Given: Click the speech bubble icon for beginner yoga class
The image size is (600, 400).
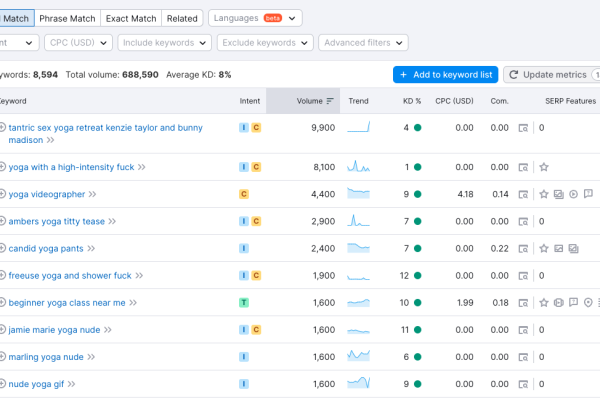Looking at the screenshot, I should pyautogui.click(x=573, y=303).
